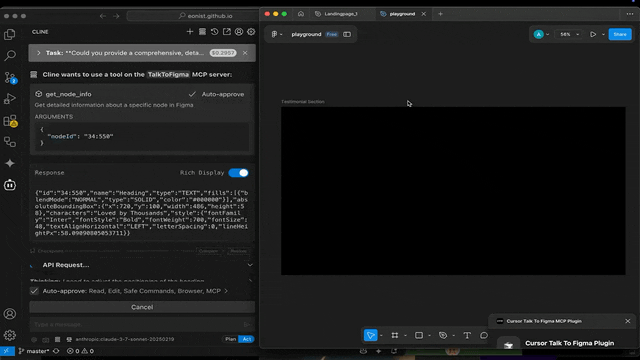Screen dimensions: 640x360
Task: Select the Figma Pen tool
Action: (443, 335)
